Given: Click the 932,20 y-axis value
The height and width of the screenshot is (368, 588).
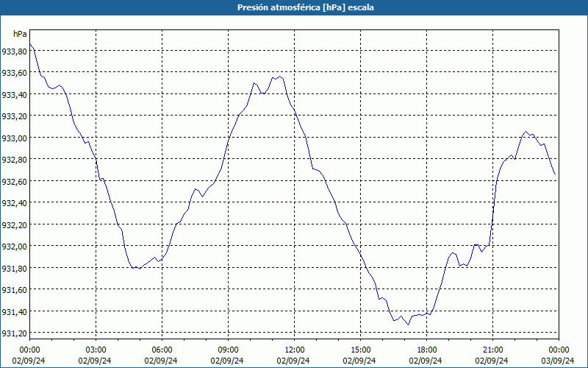Looking at the screenshot, I should tap(14, 225).
